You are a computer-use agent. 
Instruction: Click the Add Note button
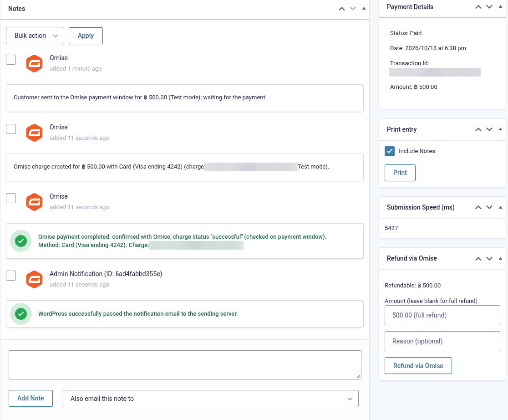30,398
